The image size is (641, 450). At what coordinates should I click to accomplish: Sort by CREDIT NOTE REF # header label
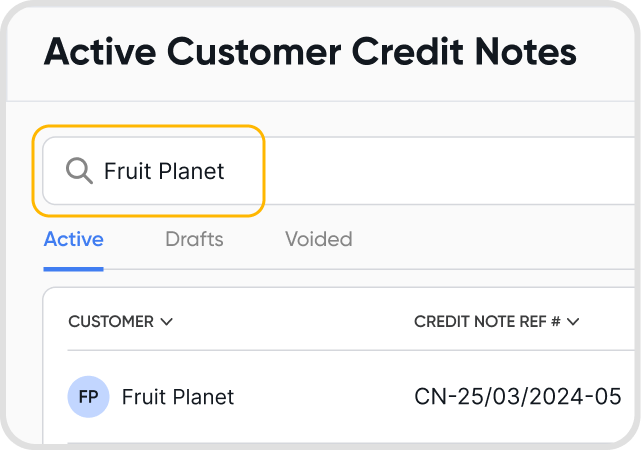tap(487, 322)
